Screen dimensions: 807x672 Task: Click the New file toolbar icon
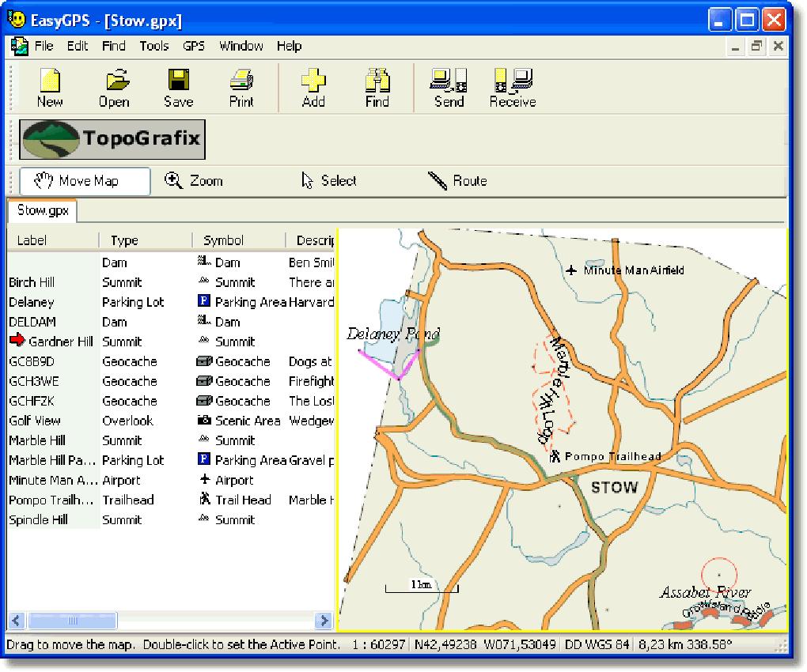[50, 87]
